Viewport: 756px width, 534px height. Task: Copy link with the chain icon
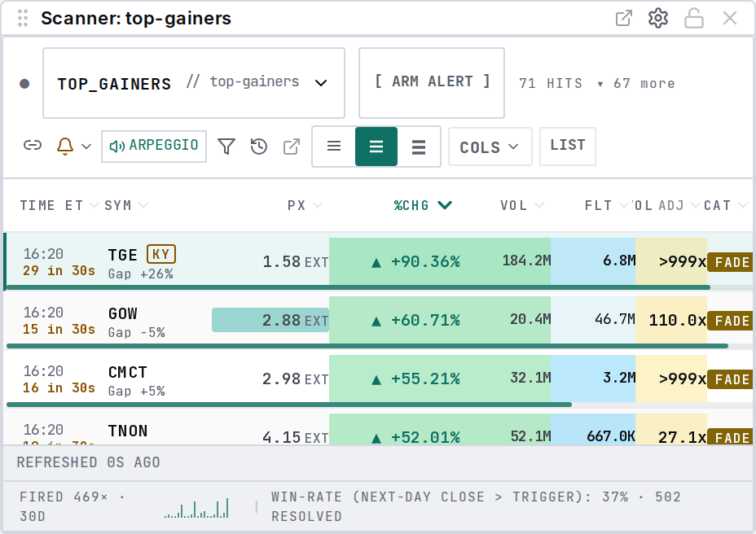[33, 145]
